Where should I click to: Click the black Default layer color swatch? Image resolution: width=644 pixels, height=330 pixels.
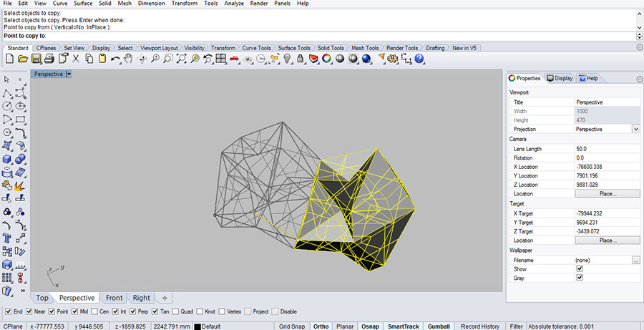pos(197,326)
